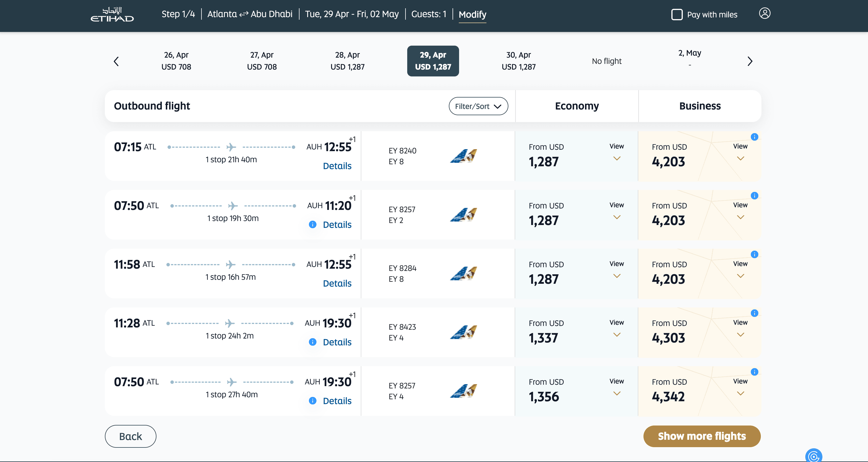Click info icon beside 07:50 to 11:20 Details
This screenshot has height=462, width=868.
(313, 225)
